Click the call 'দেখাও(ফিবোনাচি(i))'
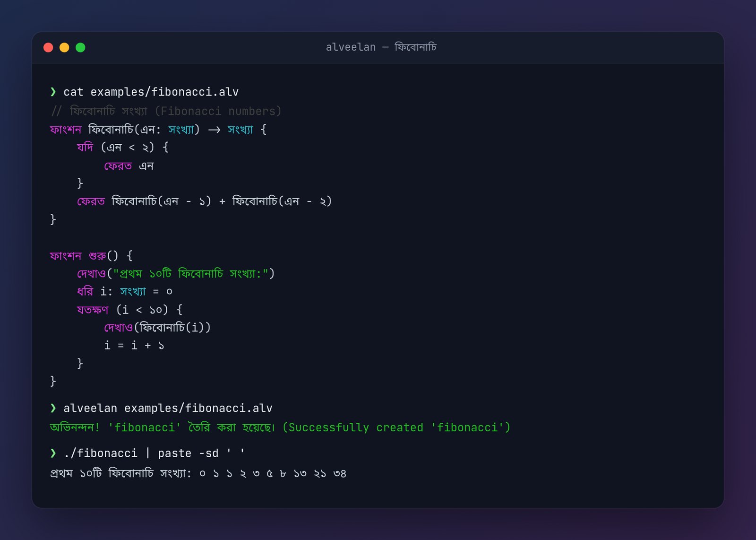This screenshot has height=540, width=756. [x=157, y=327]
